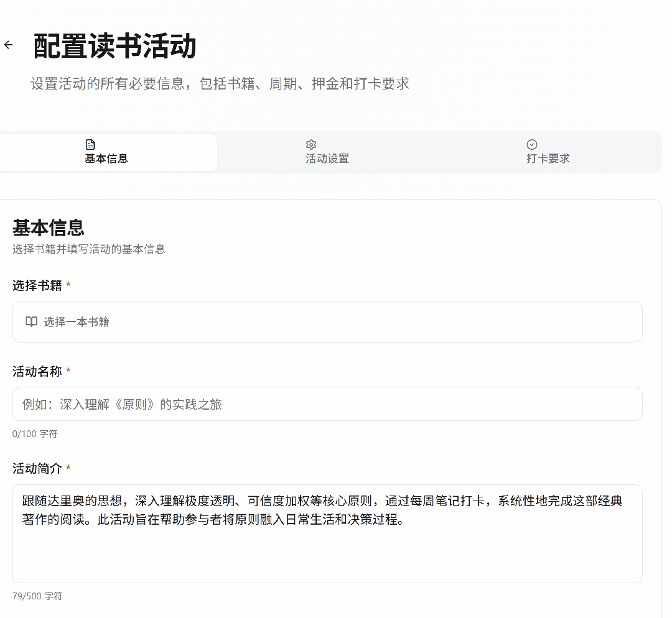Click the 选择书籍 field label
This screenshot has width=672, height=618.
coord(37,285)
